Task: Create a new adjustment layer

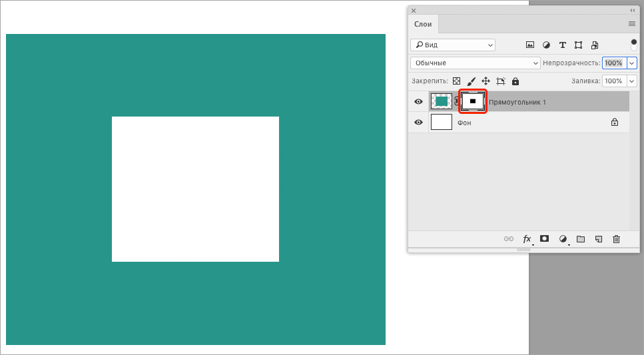Action: (563, 238)
